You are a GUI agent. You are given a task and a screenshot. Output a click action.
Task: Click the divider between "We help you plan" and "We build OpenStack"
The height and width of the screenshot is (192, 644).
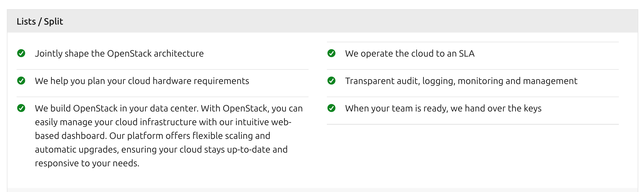162,97
